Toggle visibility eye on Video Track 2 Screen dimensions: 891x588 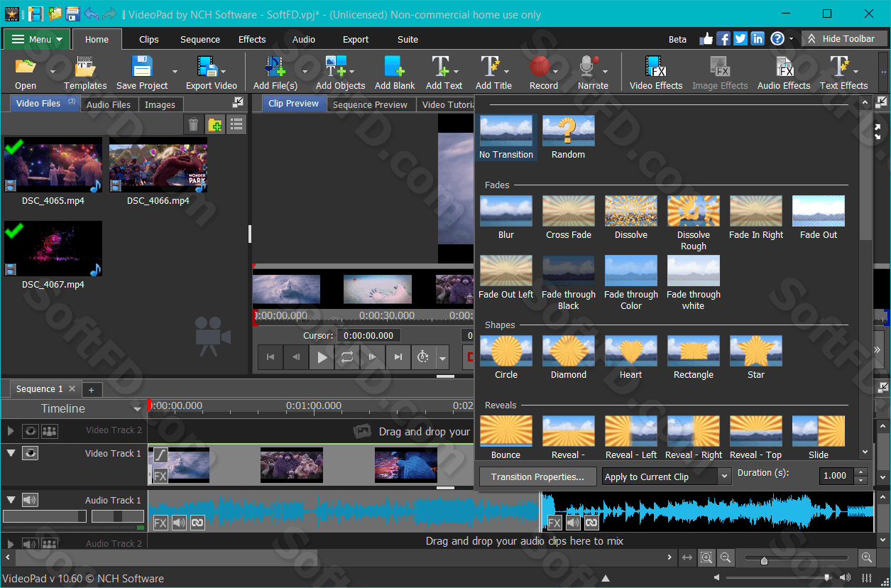[30, 430]
